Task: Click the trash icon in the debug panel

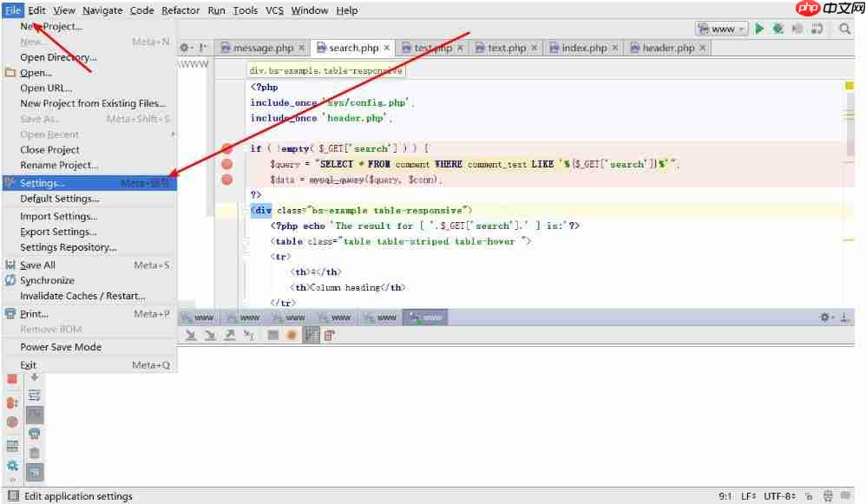Action: pyautogui.click(x=34, y=453)
